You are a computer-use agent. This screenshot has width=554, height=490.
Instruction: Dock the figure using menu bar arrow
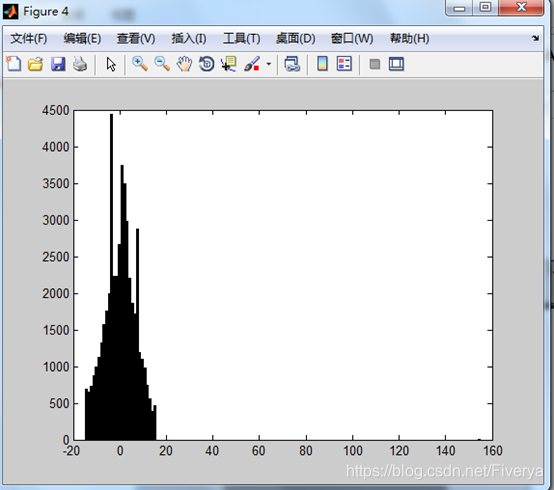click(x=535, y=38)
